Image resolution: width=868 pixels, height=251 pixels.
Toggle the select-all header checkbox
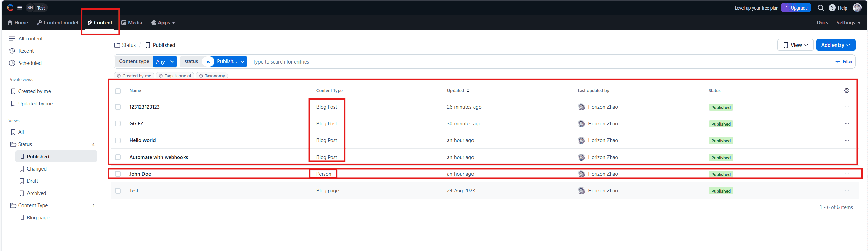click(118, 91)
